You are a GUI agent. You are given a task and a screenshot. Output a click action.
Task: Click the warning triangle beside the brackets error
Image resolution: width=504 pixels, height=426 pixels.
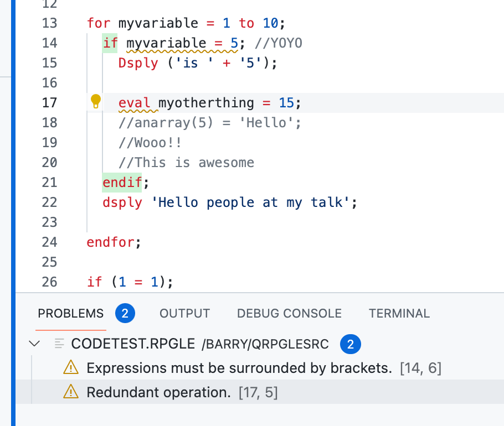point(71,367)
